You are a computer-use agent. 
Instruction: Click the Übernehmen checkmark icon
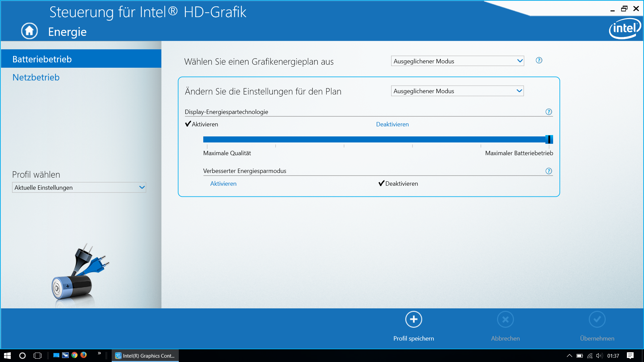[x=597, y=319]
